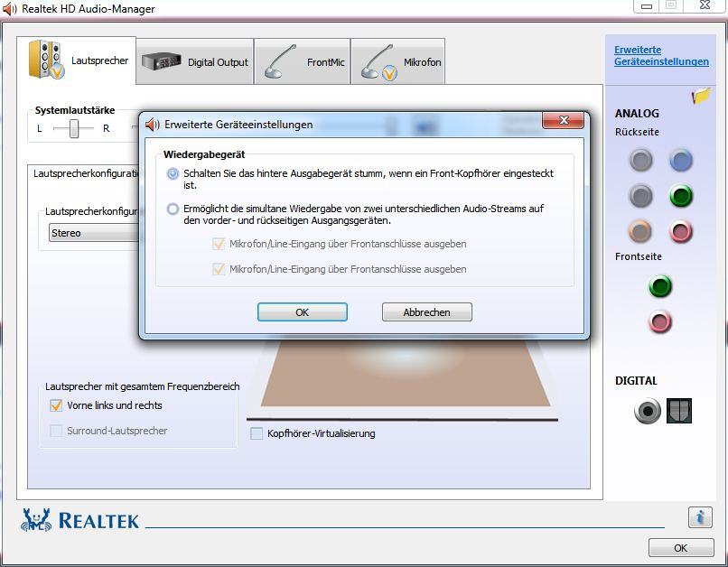Click the speaker icon in the dialog title

153,125
